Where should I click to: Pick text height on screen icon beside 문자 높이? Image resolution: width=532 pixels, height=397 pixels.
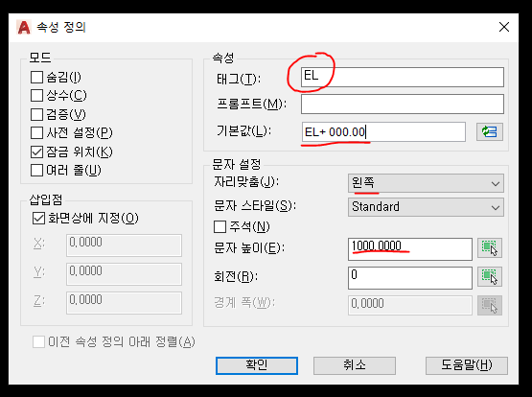490,248
